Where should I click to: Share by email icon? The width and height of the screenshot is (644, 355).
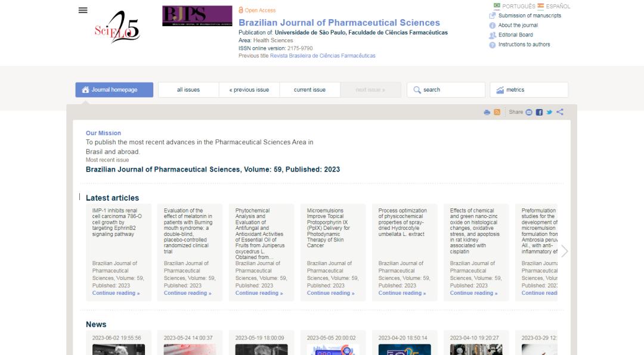point(529,112)
